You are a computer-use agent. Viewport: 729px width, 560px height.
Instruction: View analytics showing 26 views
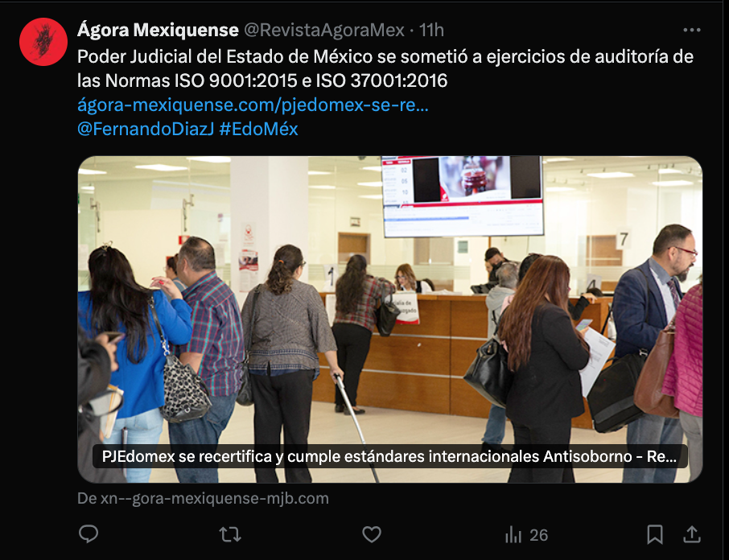(526, 535)
